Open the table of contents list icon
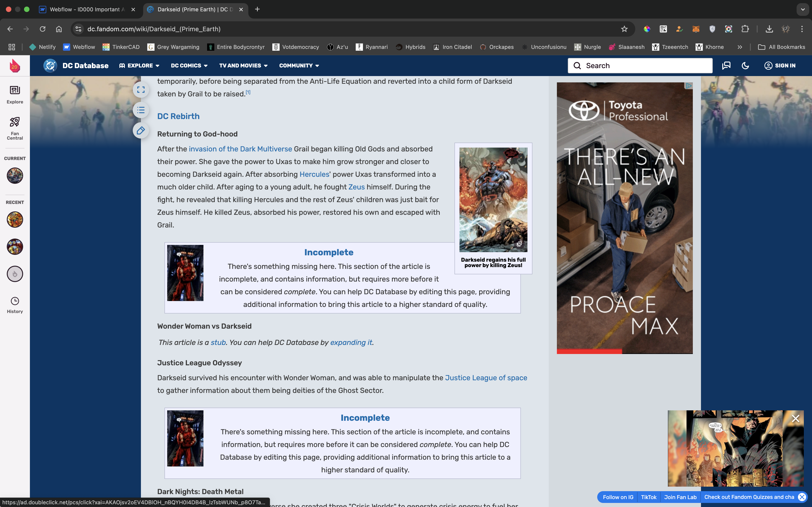 [141, 110]
